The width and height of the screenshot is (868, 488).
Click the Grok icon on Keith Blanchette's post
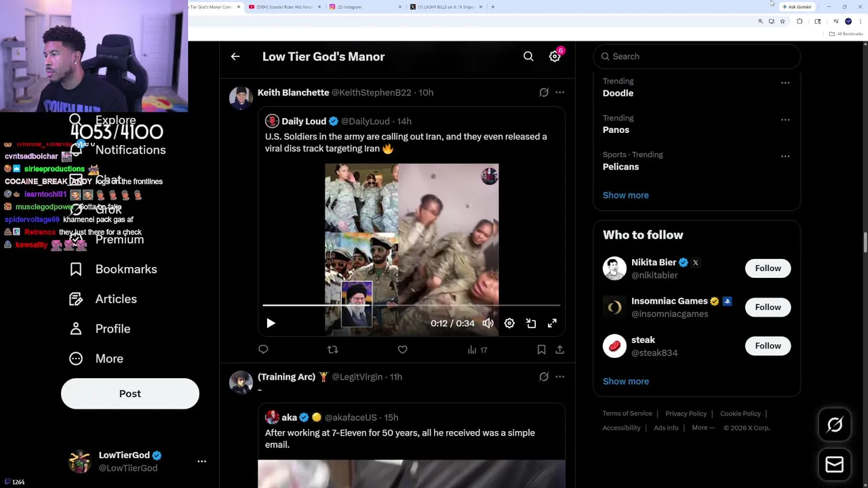click(544, 92)
